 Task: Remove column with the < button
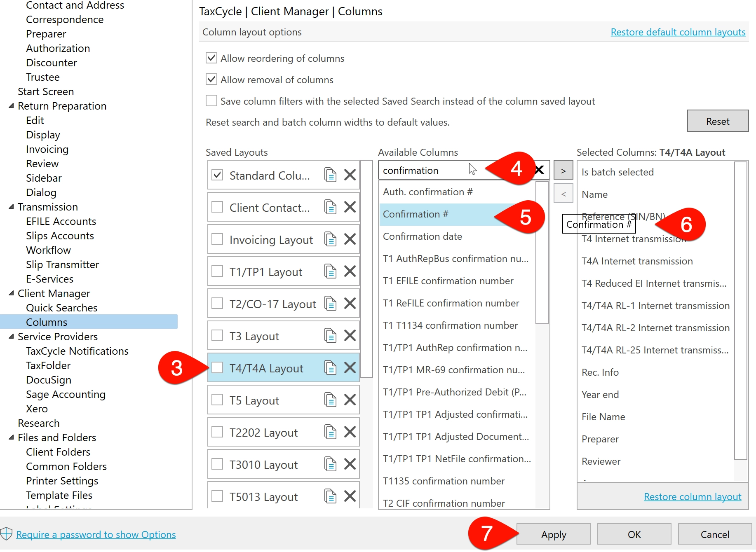coord(563,193)
